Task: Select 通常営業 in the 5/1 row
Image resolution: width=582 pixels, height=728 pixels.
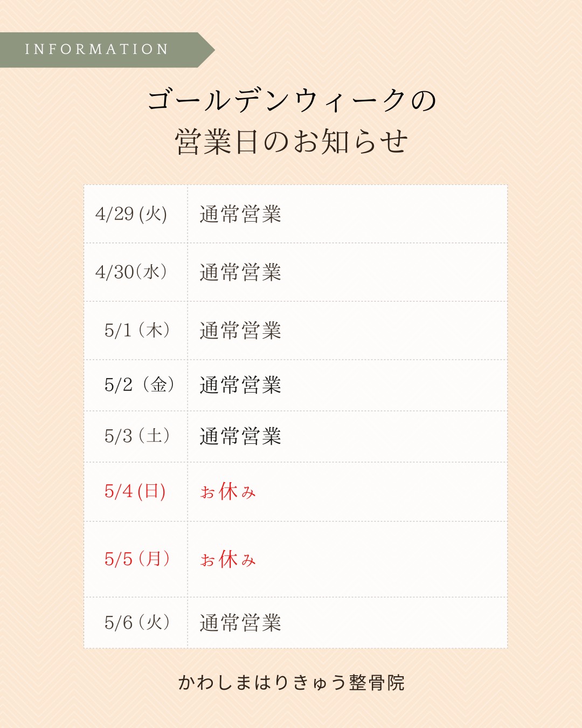Action: [x=240, y=331]
